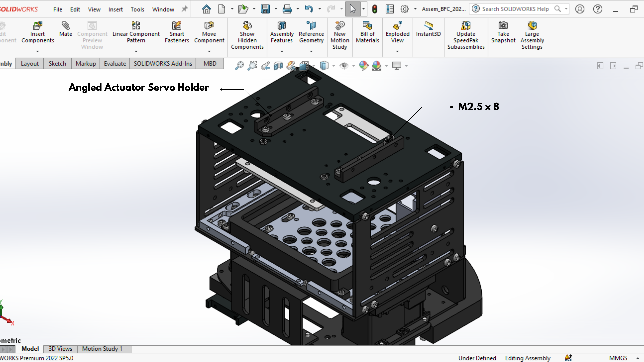This screenshot has height=362, width=644.
Task: Toggle the Section View tool
Action: (278, 66)
